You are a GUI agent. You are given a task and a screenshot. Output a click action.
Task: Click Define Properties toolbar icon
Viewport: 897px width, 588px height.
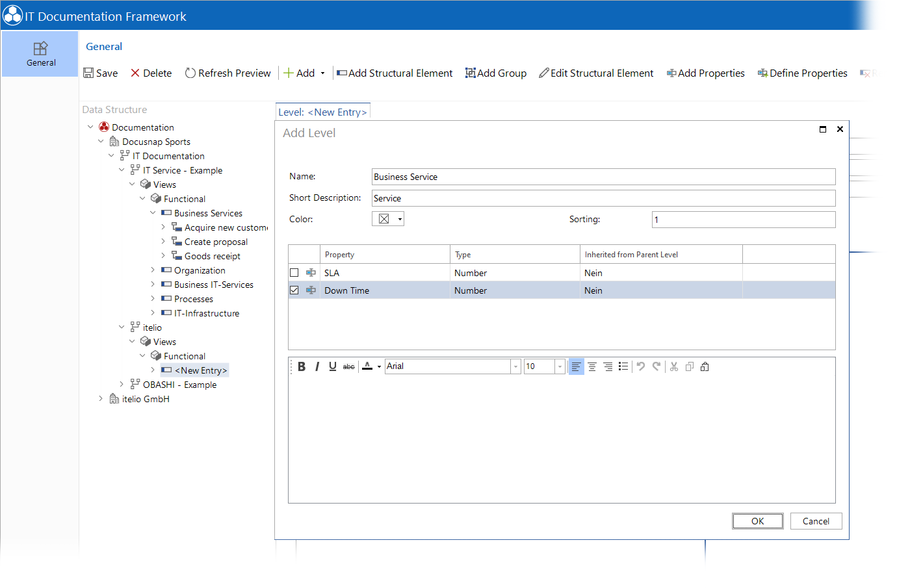tap(762, 73)
